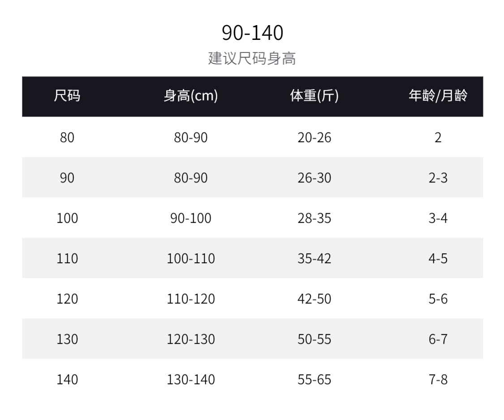The height and width of the screenshot is (420, 504).
Task: Select the weight cell 20-26
Action: (x=314, y=137)
